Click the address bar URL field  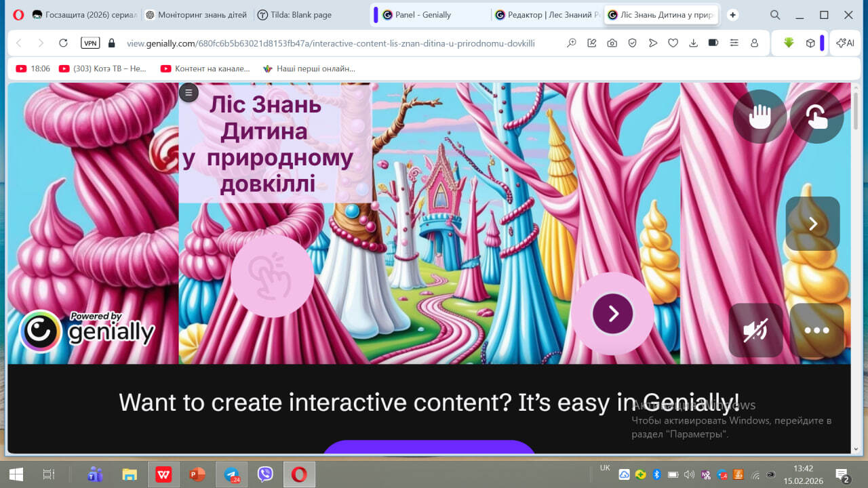coord(331,43)
